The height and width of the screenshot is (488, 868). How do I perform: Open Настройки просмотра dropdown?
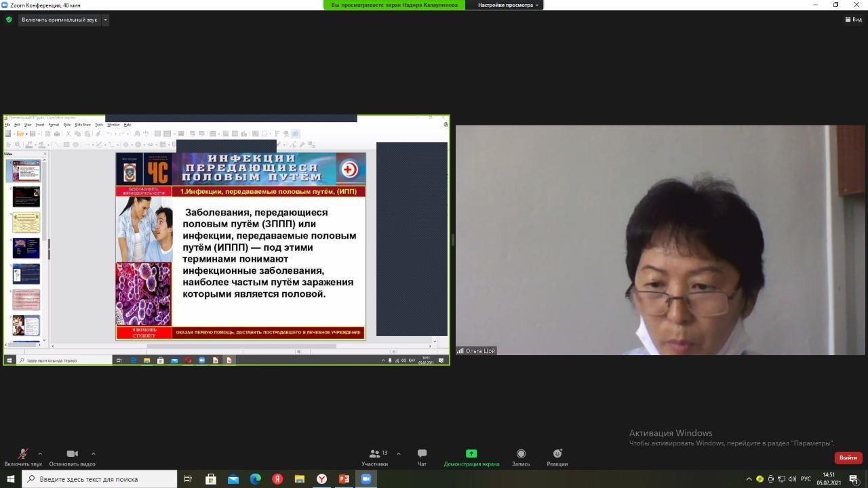[x=509, y=5]
